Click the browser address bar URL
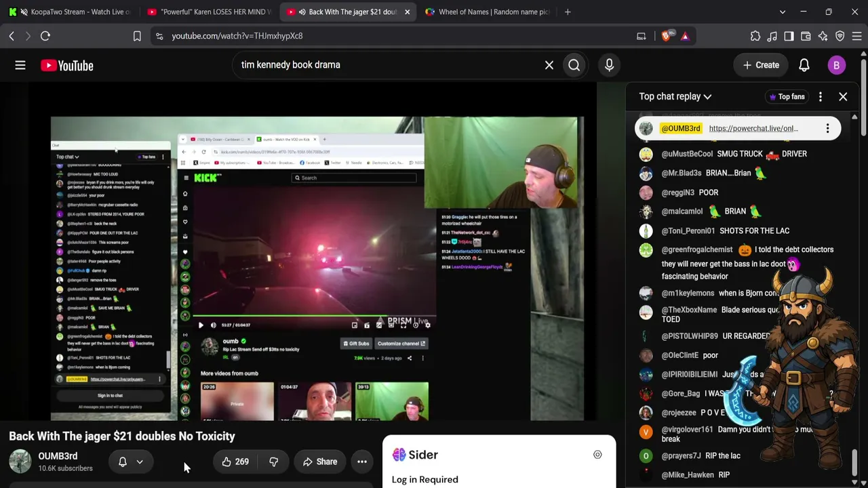The image size is (868, 488). (x=237, y=36)
